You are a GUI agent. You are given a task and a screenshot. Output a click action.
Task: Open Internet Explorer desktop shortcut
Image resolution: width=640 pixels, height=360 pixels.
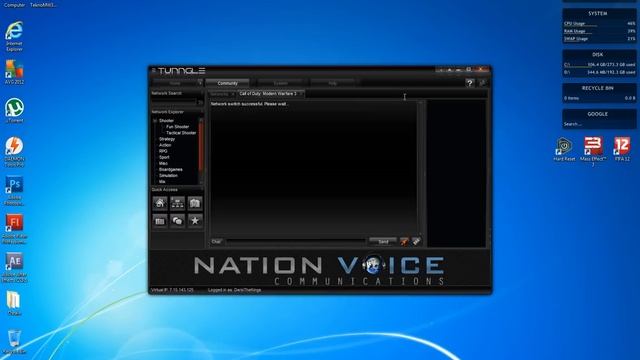click(14, 36)
